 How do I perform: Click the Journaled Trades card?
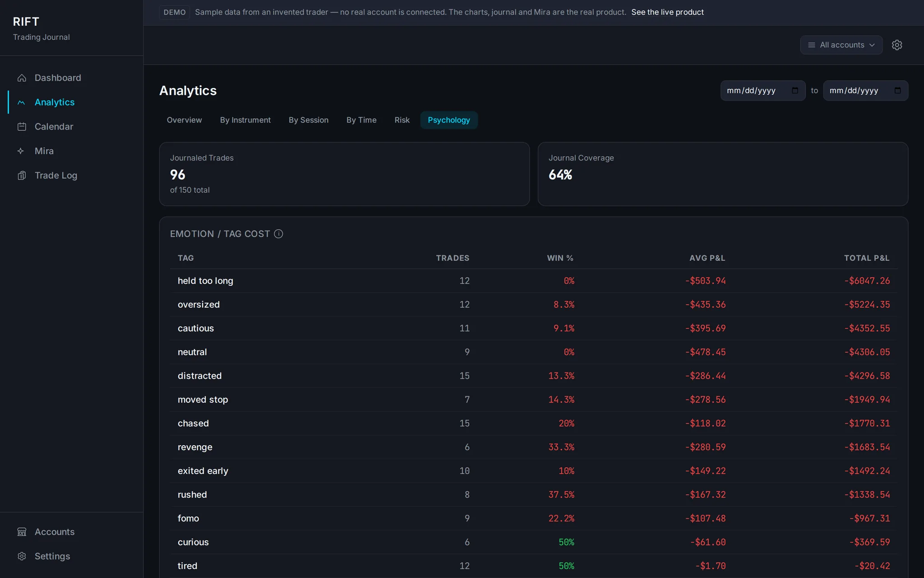coord(344,174)
